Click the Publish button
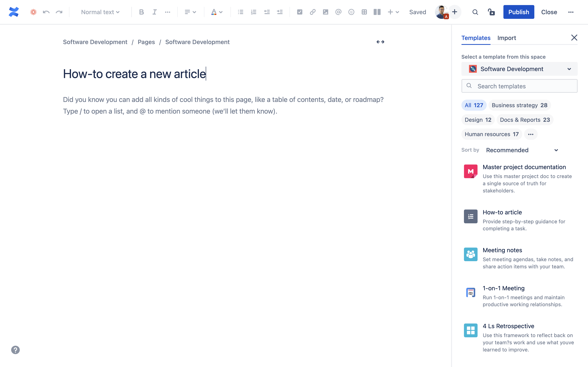This screenshot has width=588, height=367. (519, 12)
